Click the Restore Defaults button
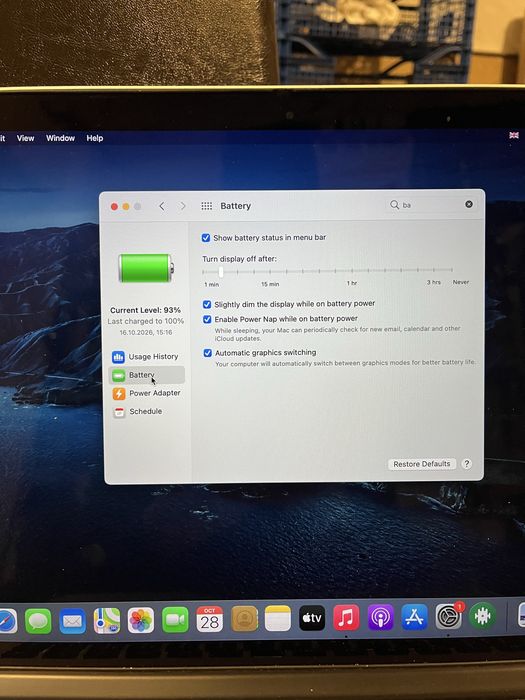Viewport: 525px width, 700px height. click(422, 464)
